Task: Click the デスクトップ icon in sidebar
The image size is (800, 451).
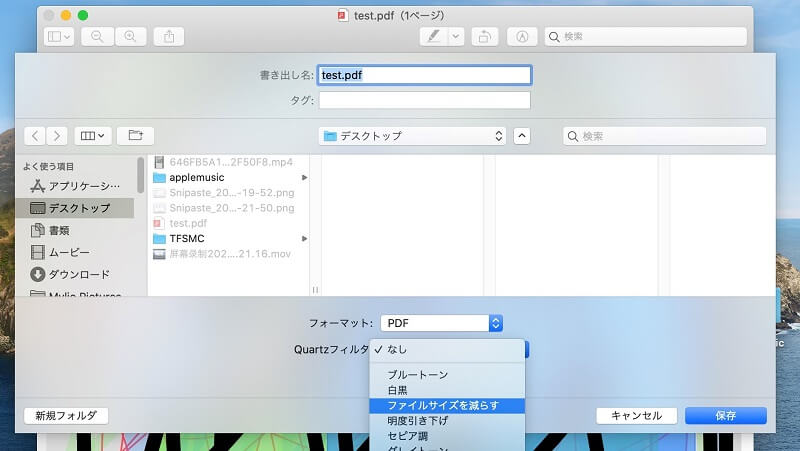Action: click(x=37, y=208)
